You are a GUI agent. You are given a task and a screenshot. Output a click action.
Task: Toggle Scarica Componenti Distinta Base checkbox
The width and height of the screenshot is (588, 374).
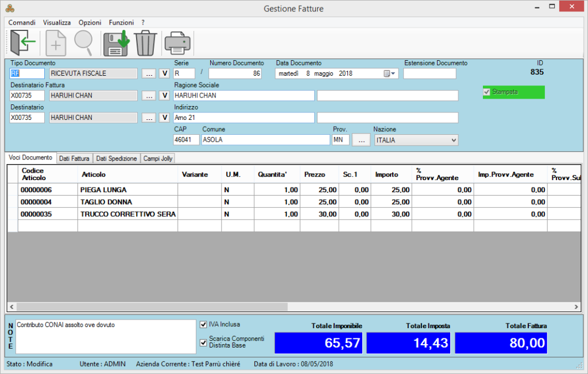tap(203, 342)
